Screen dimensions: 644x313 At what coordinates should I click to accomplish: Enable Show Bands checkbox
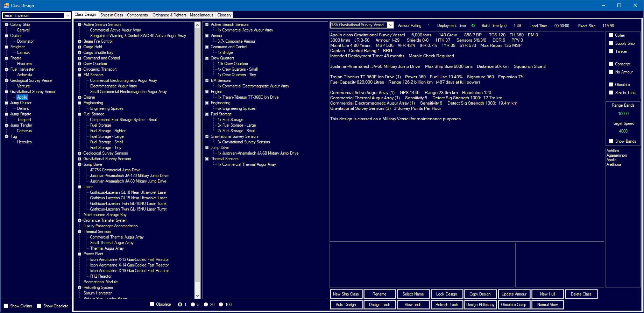click(611, 141)
